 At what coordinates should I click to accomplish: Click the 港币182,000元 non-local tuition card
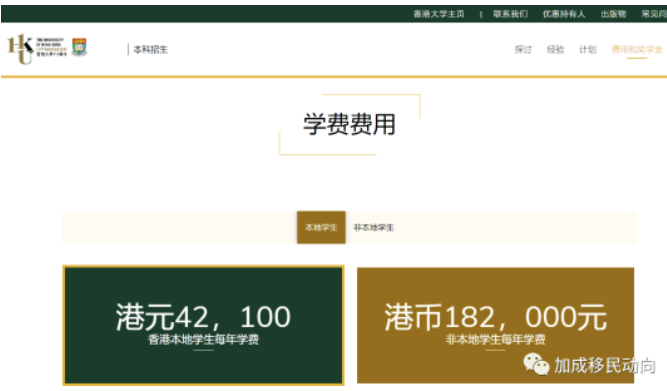496,325
